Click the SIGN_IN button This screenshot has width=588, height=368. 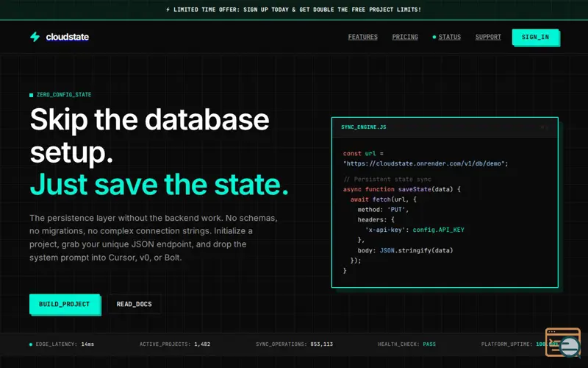(x=535, y=37)
